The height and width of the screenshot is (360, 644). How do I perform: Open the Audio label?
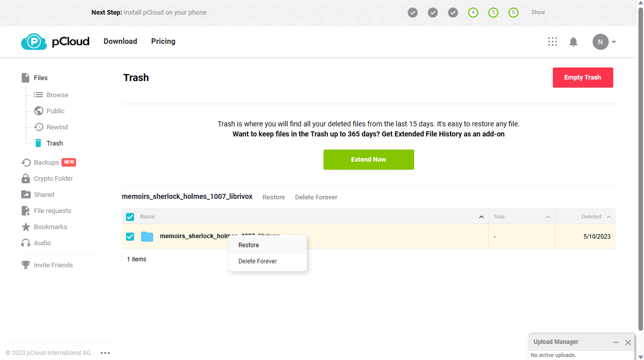pos(42,243)
